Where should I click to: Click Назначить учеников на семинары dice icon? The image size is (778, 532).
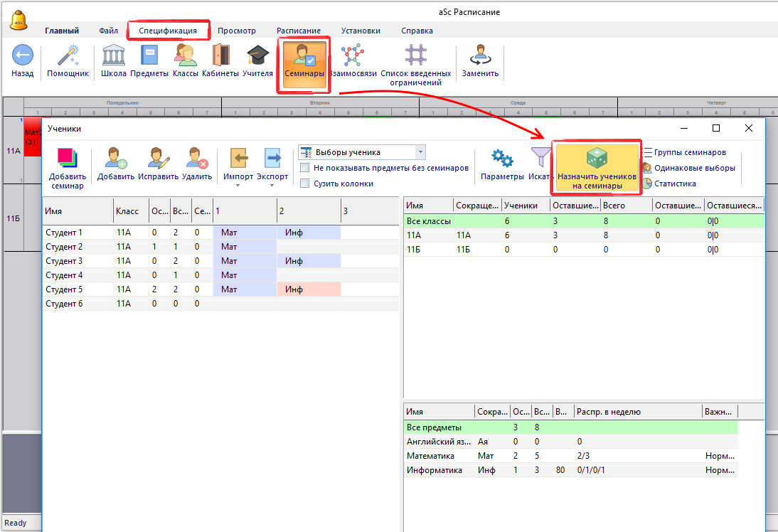[x=596, y=159]
